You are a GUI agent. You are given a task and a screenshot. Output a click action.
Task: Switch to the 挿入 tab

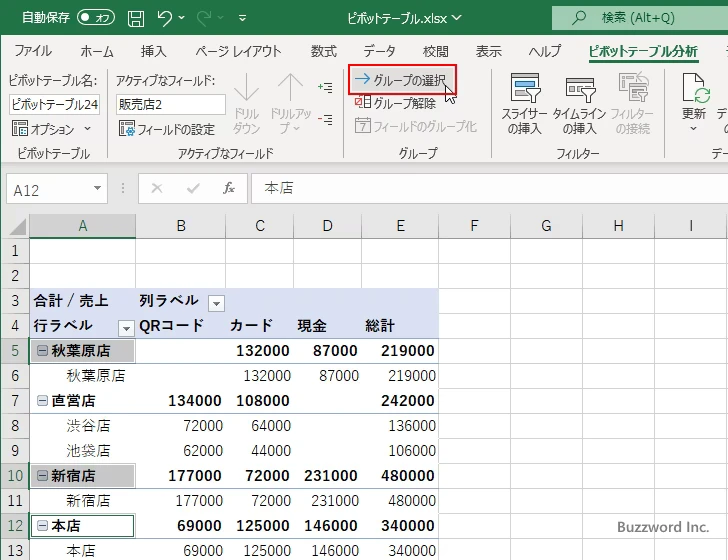(154, 51)
